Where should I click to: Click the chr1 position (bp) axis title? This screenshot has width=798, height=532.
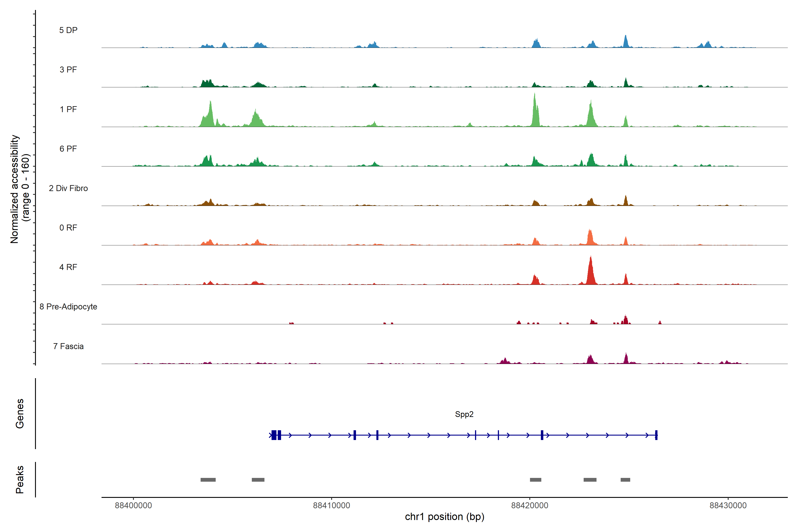pos(444,517)
